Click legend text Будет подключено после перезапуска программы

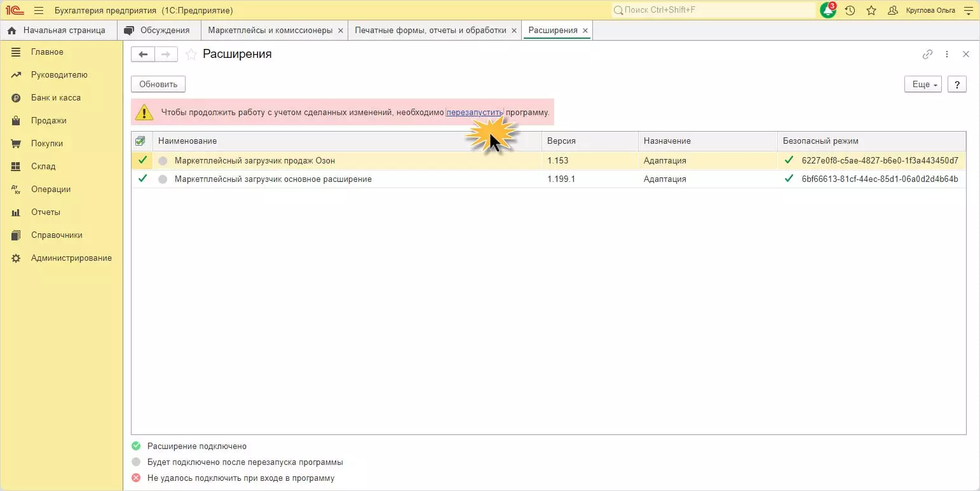tap(245, 462)
